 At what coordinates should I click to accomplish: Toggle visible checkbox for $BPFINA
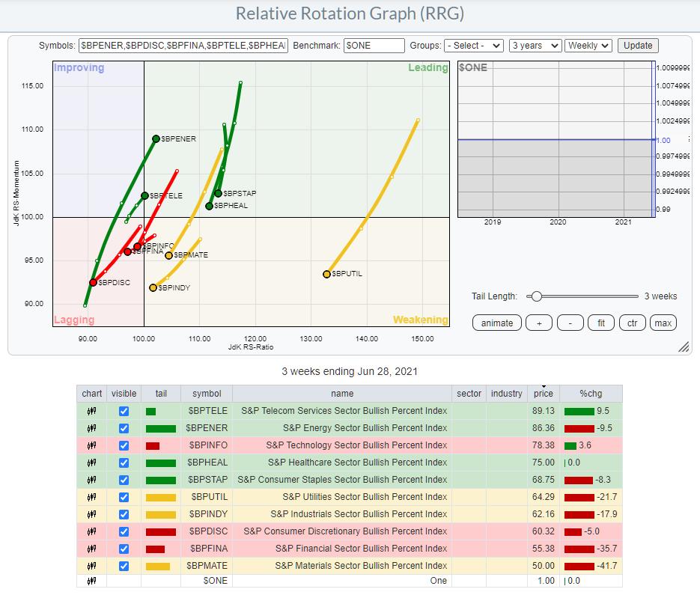pos(124,549)
